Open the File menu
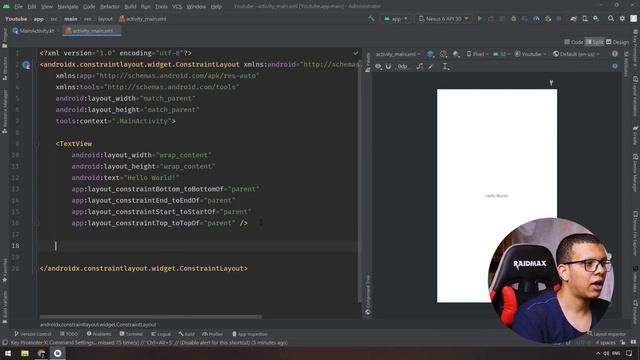The image size is (640, 360). pos(18,7)
